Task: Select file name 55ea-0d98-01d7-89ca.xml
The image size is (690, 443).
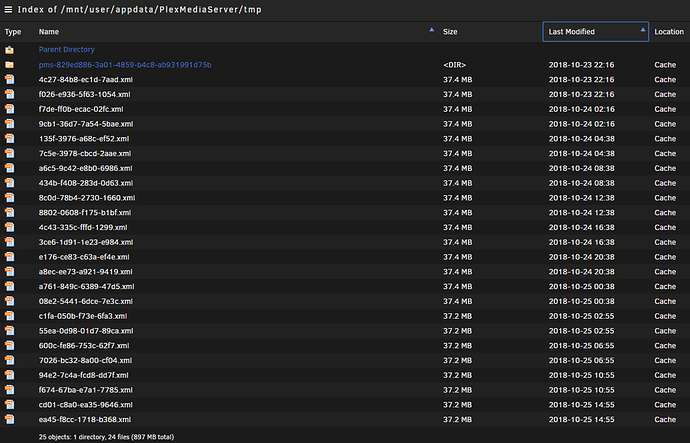Action: click(86, 331)
